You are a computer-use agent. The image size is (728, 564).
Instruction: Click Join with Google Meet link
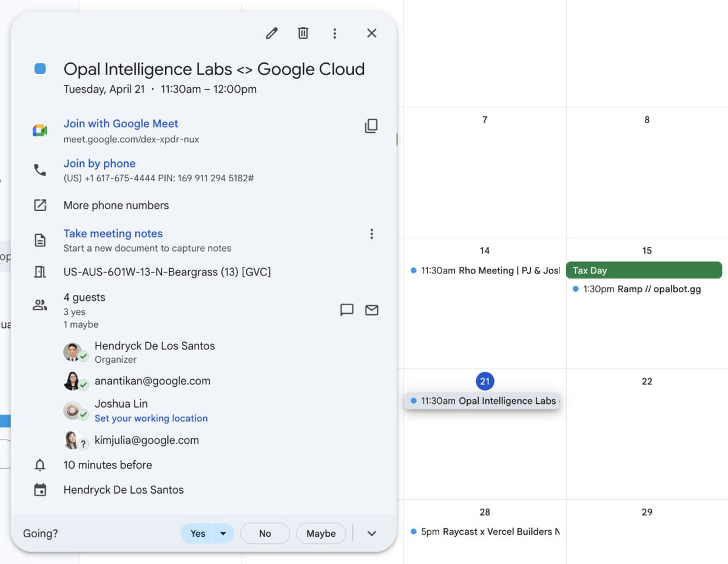(x=121, y=124)
